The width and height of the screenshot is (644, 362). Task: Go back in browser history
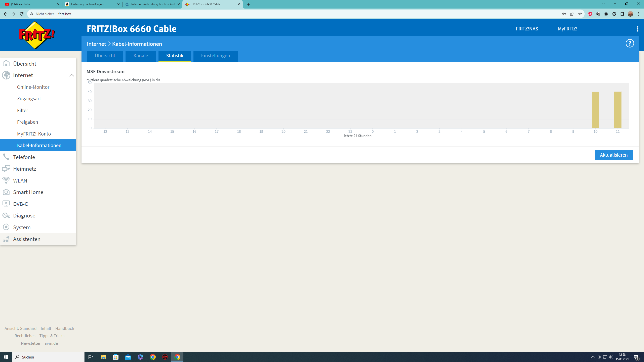tap(6, 14)
